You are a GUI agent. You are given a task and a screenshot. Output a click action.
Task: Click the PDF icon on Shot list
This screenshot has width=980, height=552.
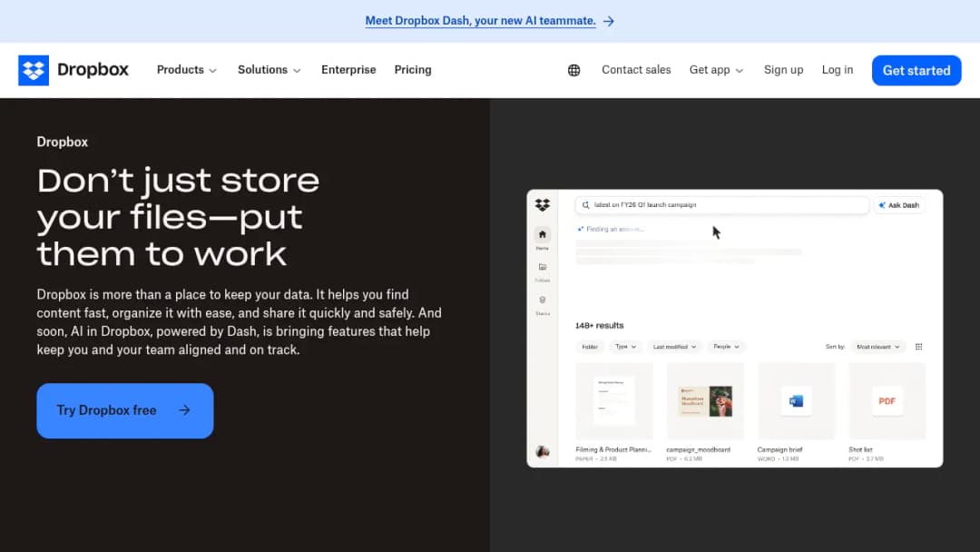[887, 400]
